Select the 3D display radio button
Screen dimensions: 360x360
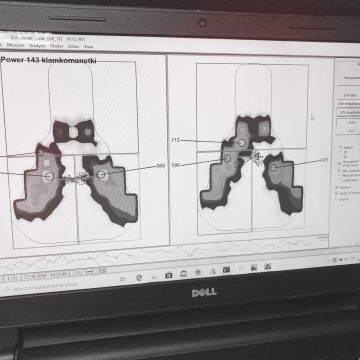click(341, 156)
